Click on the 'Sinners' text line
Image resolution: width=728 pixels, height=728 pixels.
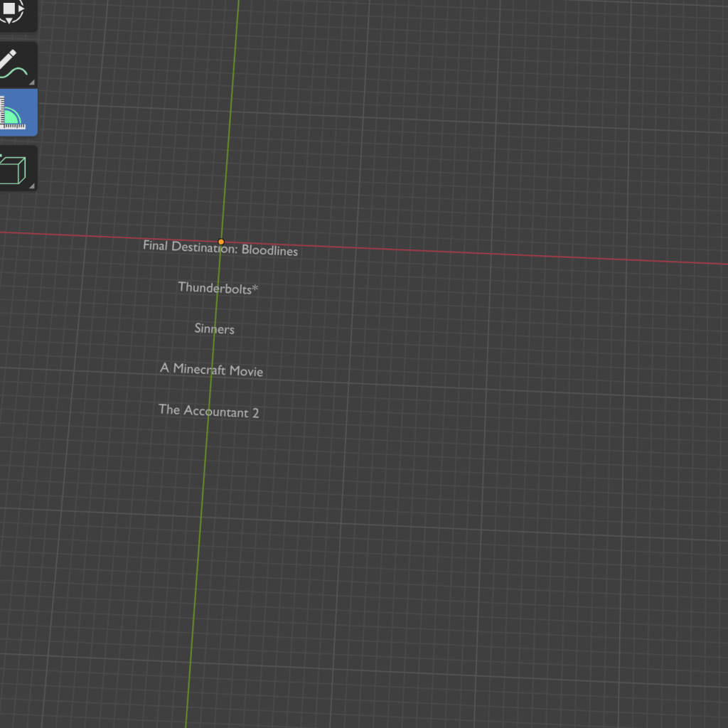pyautogui.click(x=215, y=328)
